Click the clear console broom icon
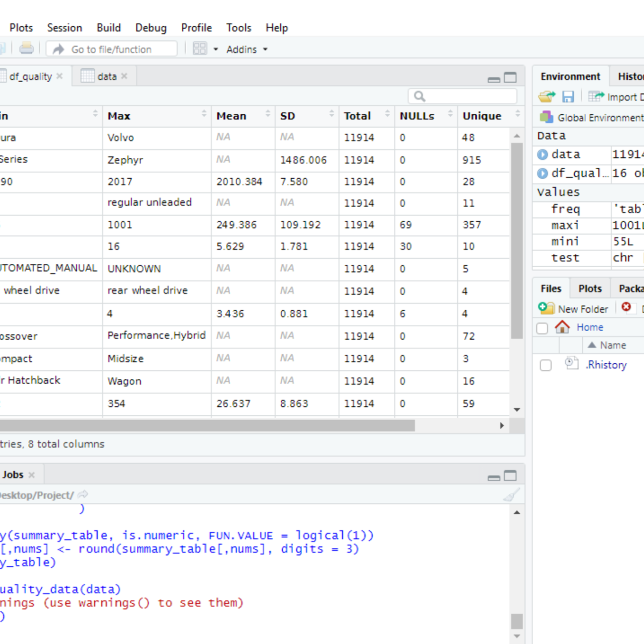Viewport: 644px width, 644px height. coord(511,495)
